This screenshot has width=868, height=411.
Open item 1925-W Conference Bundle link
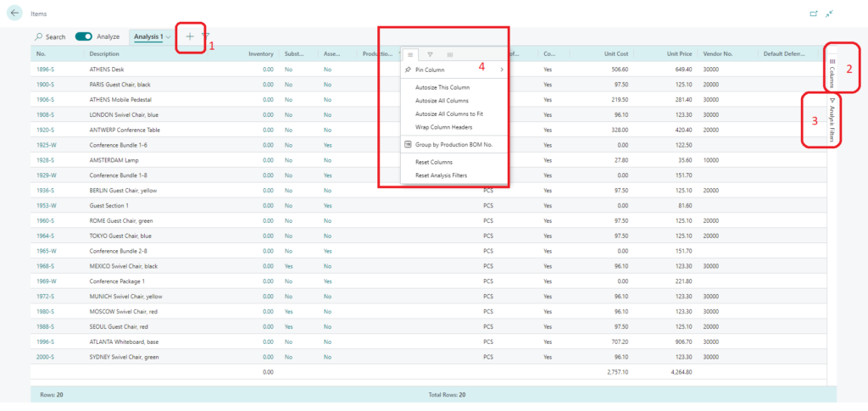pos(46,145)
